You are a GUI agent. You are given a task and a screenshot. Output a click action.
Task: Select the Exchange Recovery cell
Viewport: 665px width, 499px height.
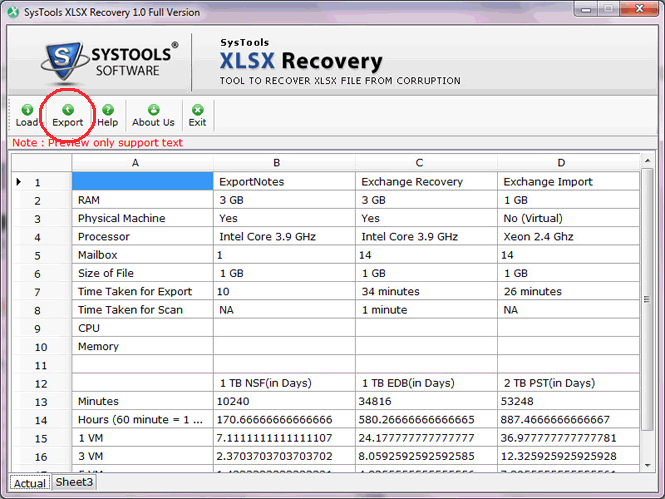pos(427,181)
